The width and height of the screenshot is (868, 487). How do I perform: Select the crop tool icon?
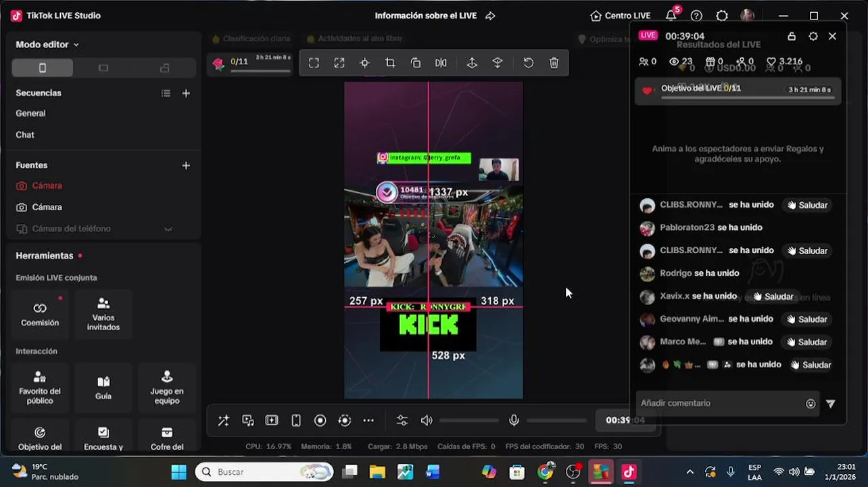[390, 63]
